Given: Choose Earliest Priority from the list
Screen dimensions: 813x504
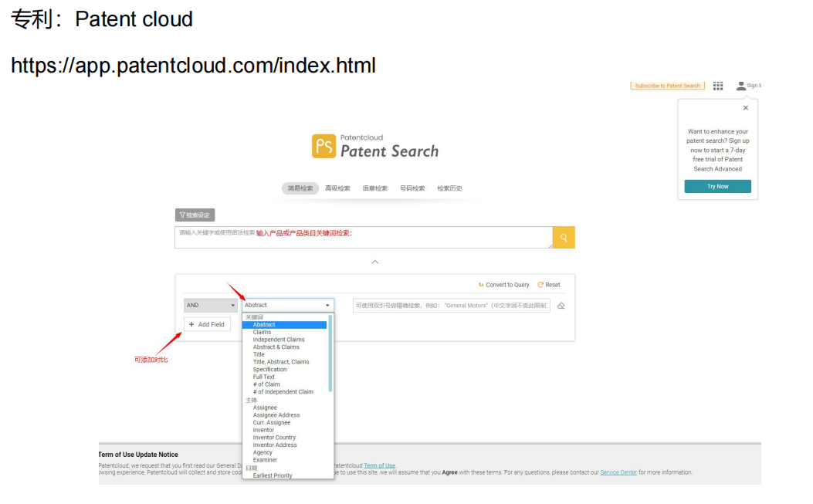Looking at the screenshot, I should coord(273,475).
